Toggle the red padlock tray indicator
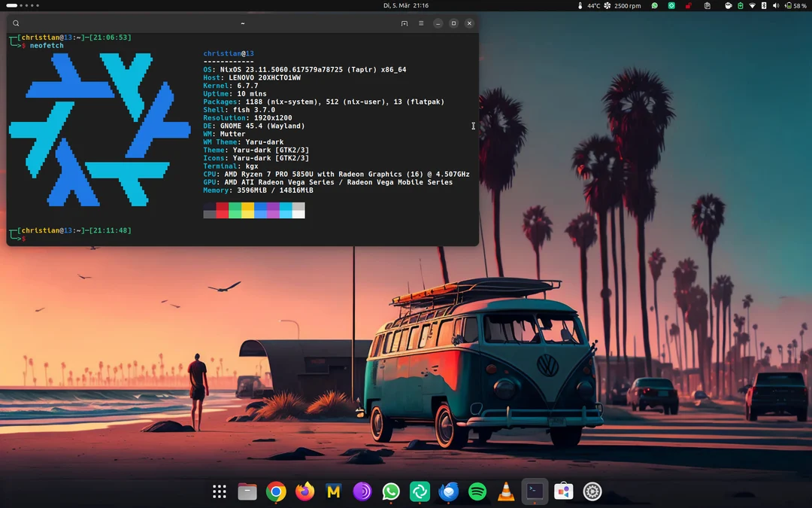812x508 pixels. pyautogui.click(x=686, y=6)
